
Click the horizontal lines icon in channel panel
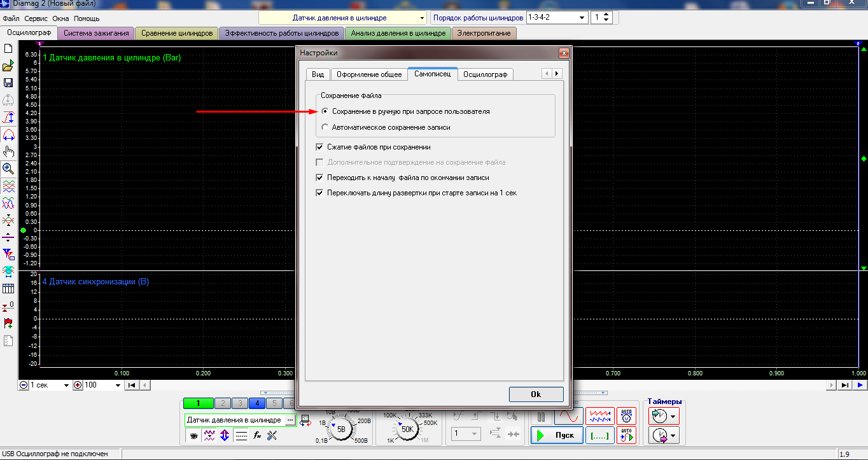(x=241, y=435)
